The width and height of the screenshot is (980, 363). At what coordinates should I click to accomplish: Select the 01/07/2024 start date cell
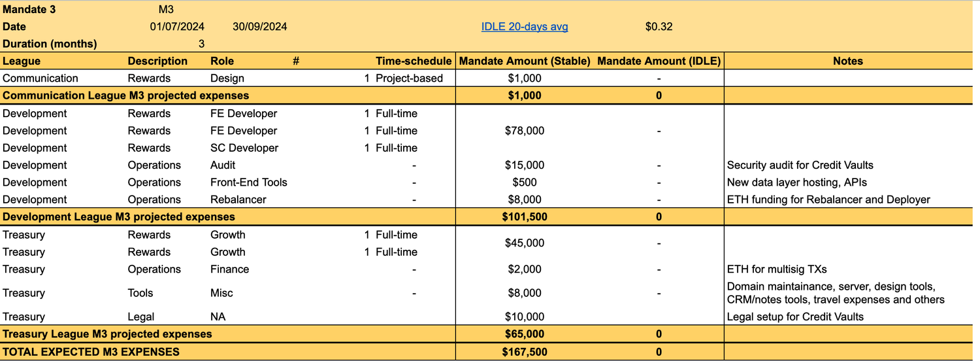coord(177,27)
